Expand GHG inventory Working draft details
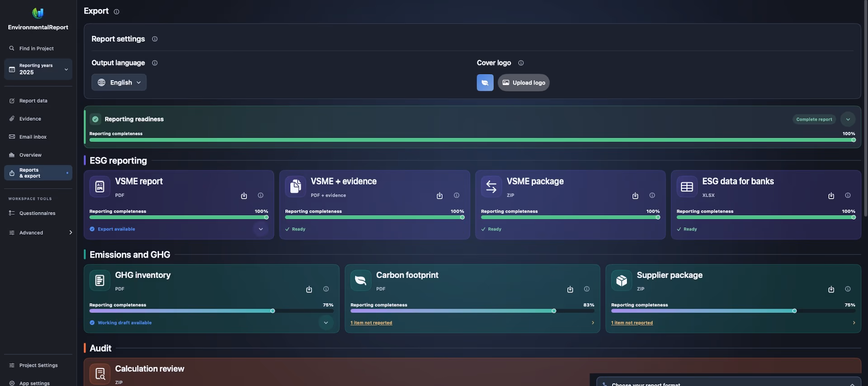Image resolution: width=868 pixels, height=386 pixels. point(326,323)
